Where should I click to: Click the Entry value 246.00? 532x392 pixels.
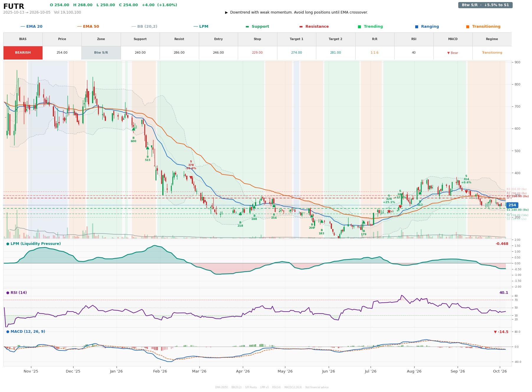click(218, 53)
